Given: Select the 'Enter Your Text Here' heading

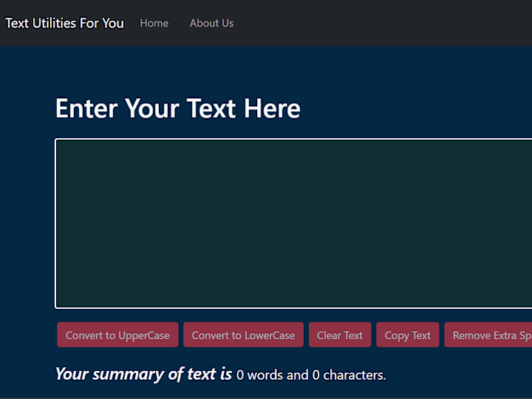Looking at the screenshot, I should click(x=178, y=109).
